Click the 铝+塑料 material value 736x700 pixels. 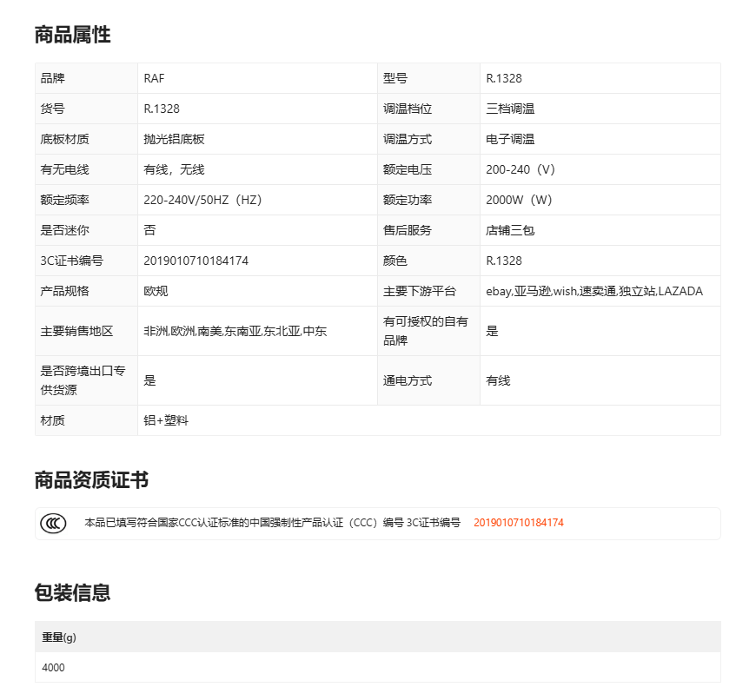[x=166, y=420]
